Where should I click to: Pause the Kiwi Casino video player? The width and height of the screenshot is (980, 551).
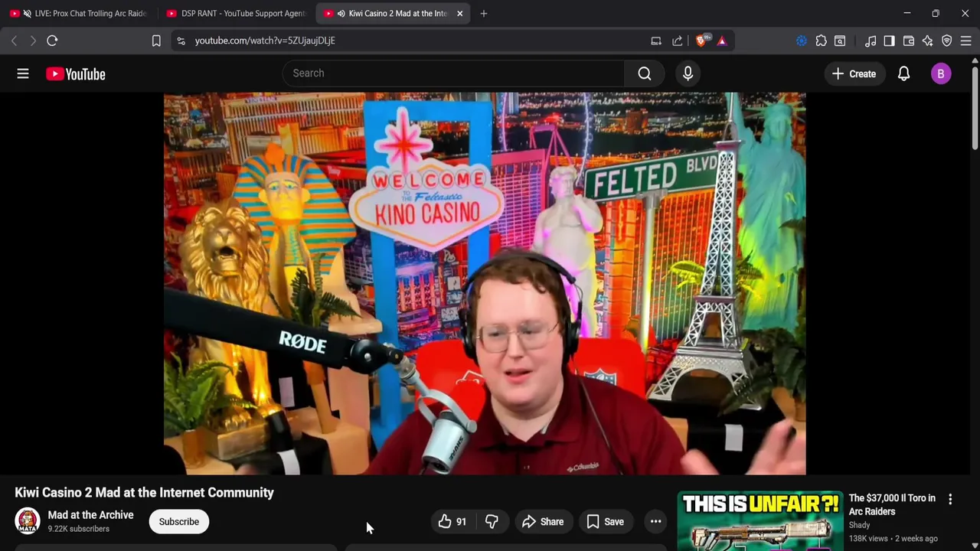[485, 284]
